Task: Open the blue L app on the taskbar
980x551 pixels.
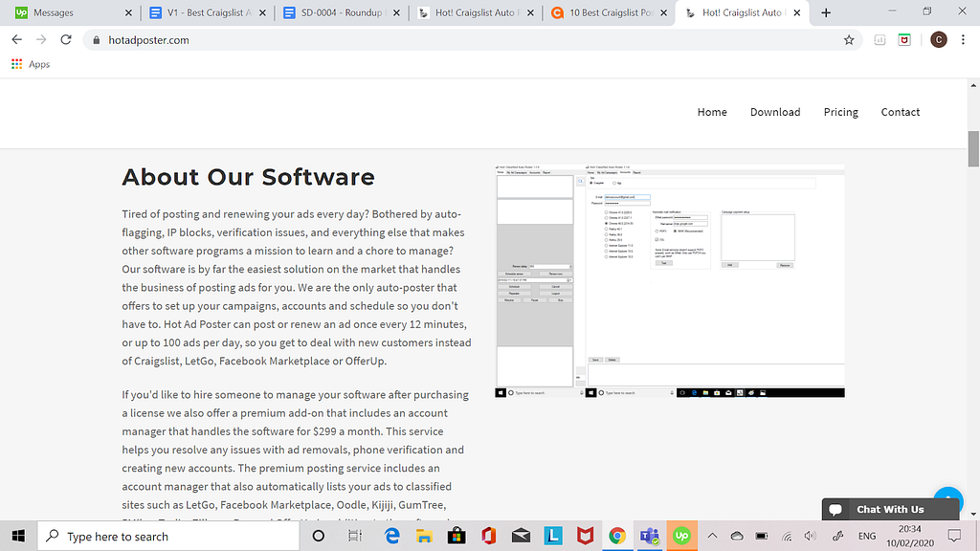Action: tap(552, 536)
